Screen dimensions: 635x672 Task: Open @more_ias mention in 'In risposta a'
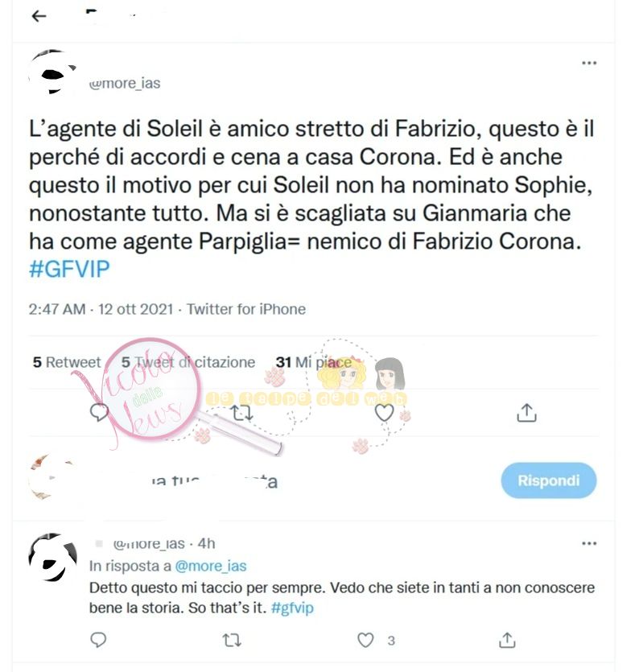point(211,566)
